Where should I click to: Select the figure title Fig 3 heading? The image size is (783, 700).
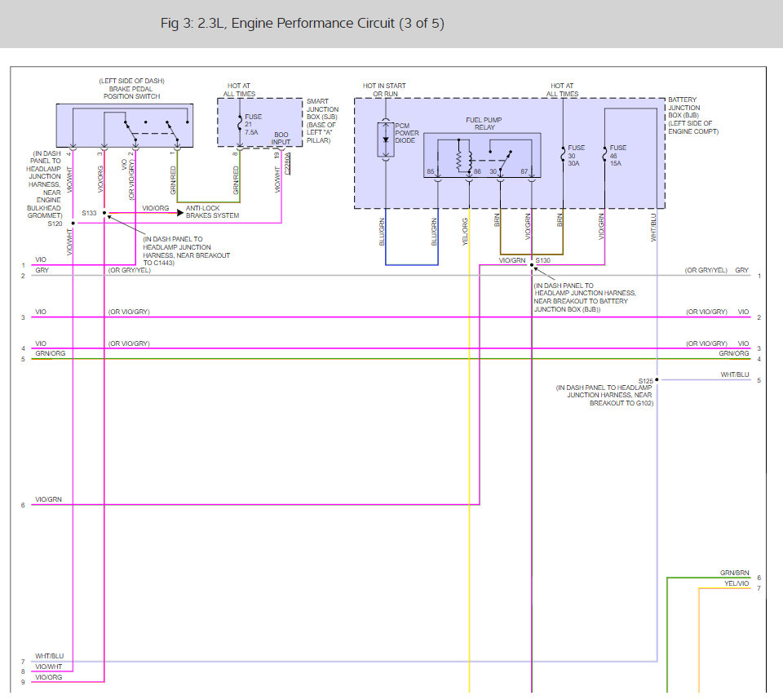click(x=302, y=24)
